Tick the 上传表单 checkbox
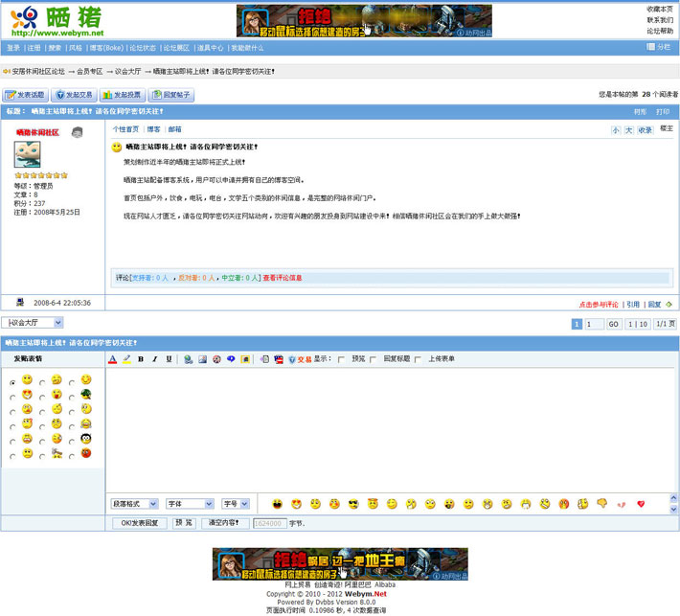The image size is (680, 616). pyautogui.click(x=419, y=359)
